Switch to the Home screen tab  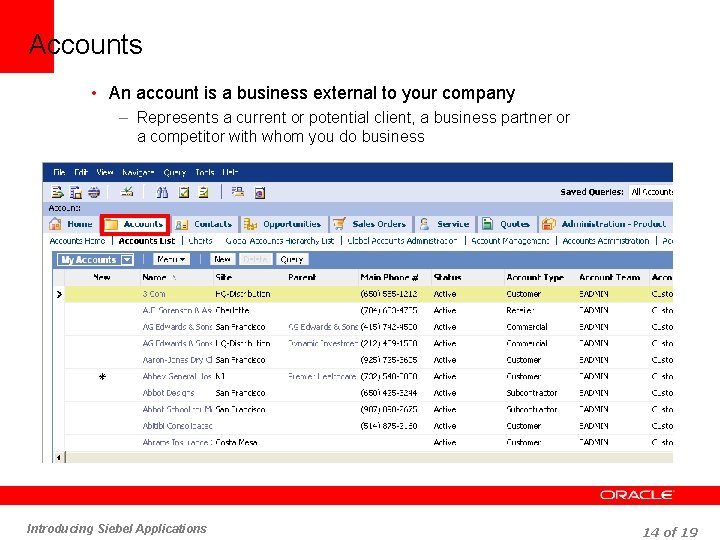click(x=71, y=224)
